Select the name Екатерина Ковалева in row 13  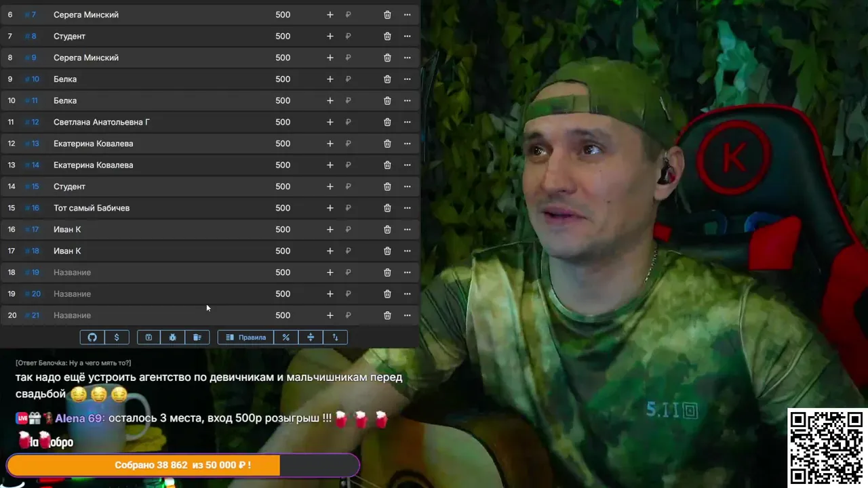(94, 165)
